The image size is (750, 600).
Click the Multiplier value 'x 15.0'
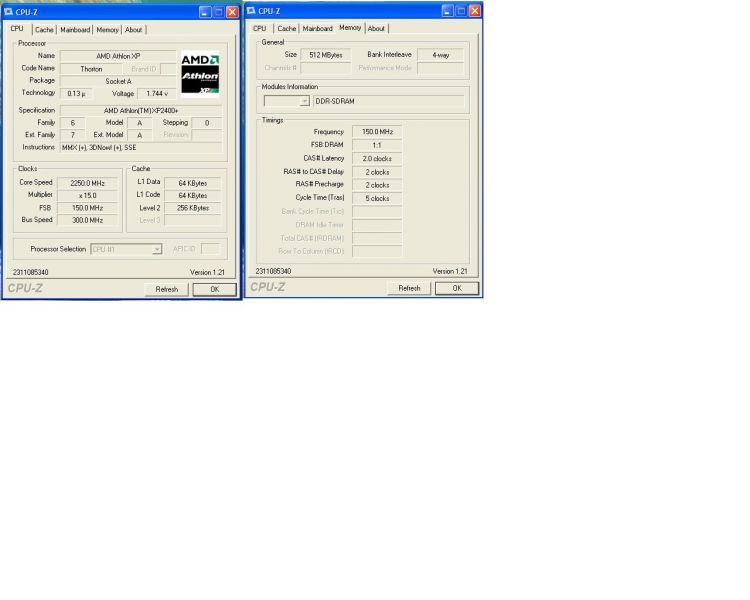tap(87, 196)
